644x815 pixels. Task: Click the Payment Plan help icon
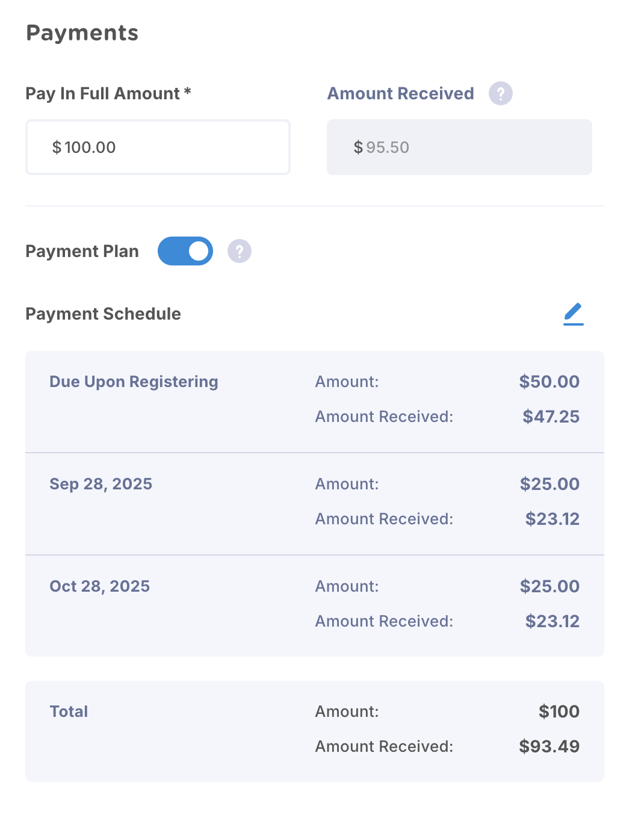(239, 251)
